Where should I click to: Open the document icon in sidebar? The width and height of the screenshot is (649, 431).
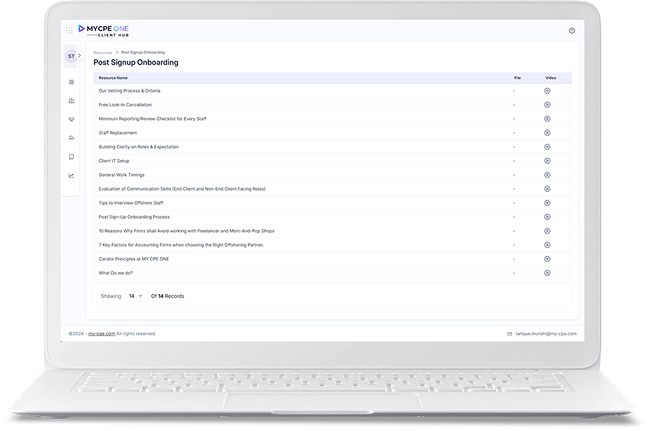pyautogui.click(x=71, y=157)
